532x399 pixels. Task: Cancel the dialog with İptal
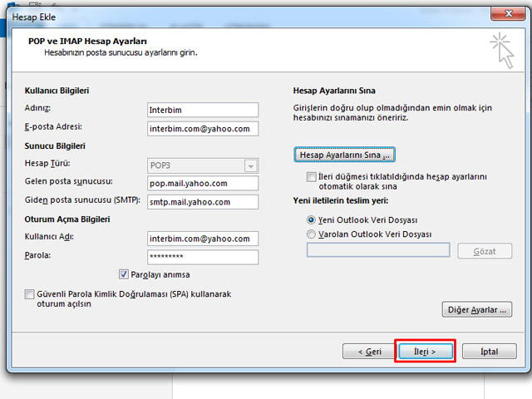click(x=490, y=352)
